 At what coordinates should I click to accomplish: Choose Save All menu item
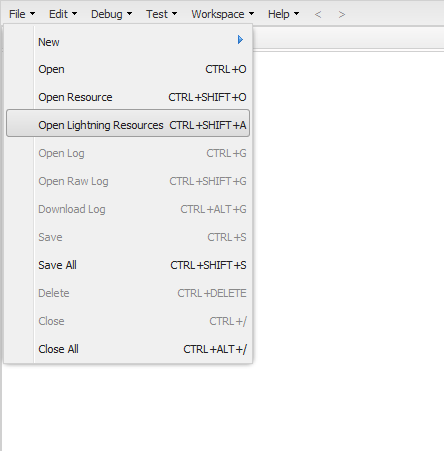tap(128, 265)
